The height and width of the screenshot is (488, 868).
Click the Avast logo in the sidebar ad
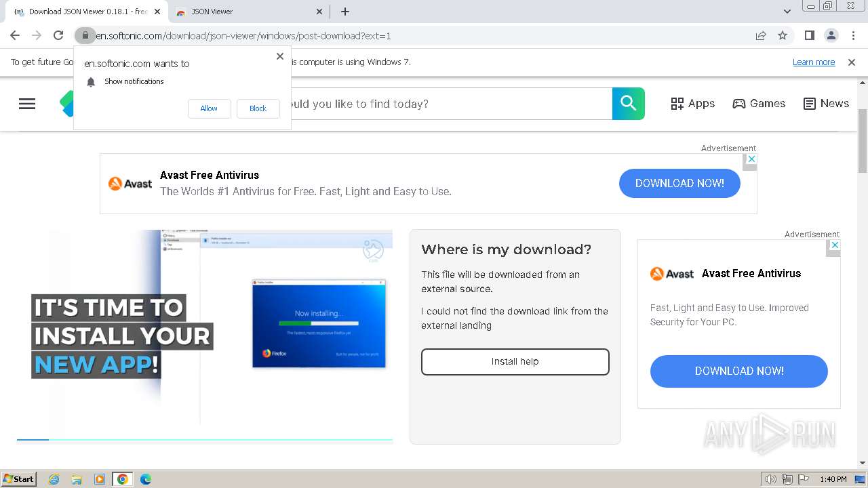point(672,274)
